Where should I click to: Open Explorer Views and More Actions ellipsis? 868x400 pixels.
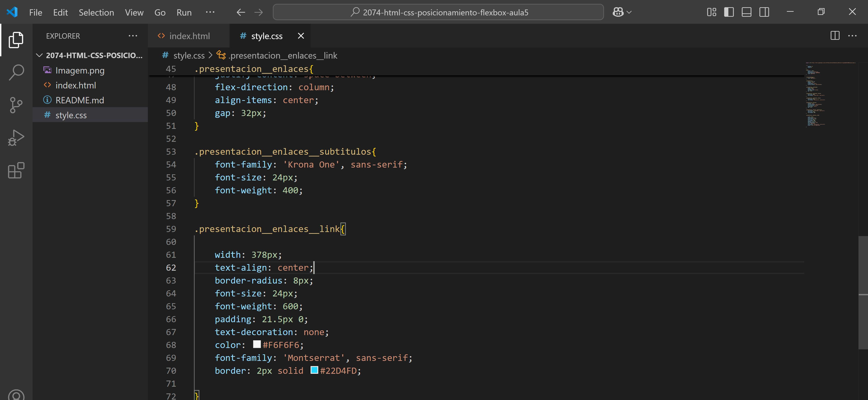point(133,36)
